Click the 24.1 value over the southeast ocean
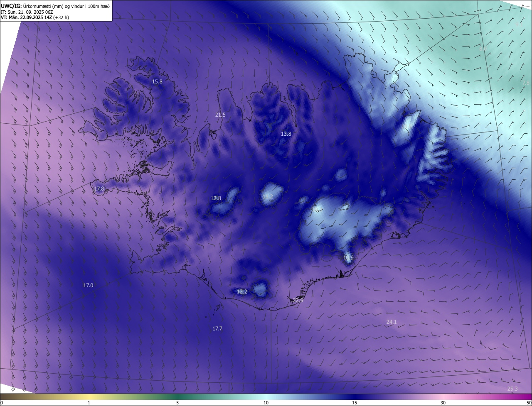 392,322
